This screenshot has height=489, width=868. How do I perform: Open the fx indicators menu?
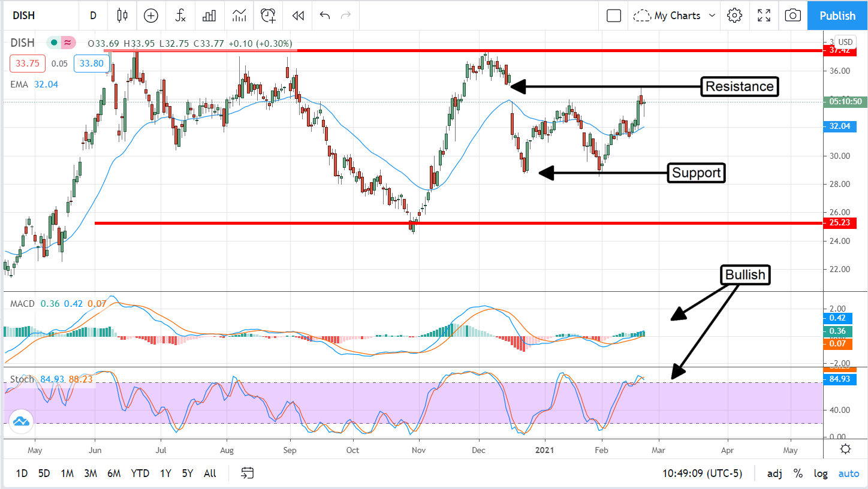(180, 16)
